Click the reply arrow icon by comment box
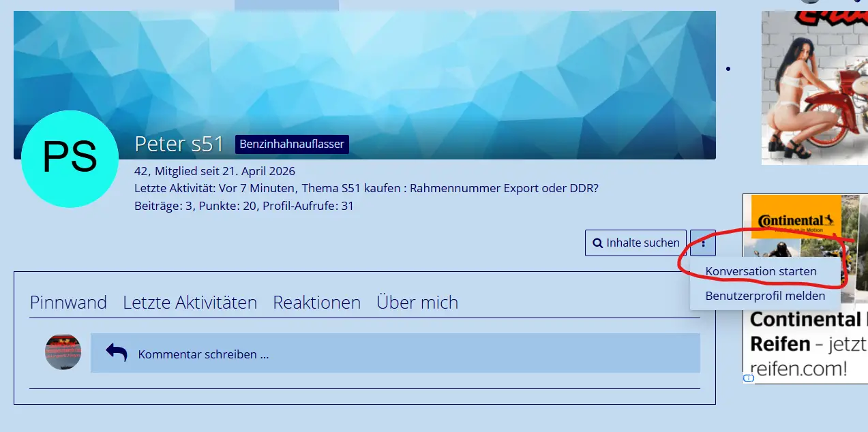868x432 pixels. 117,353
